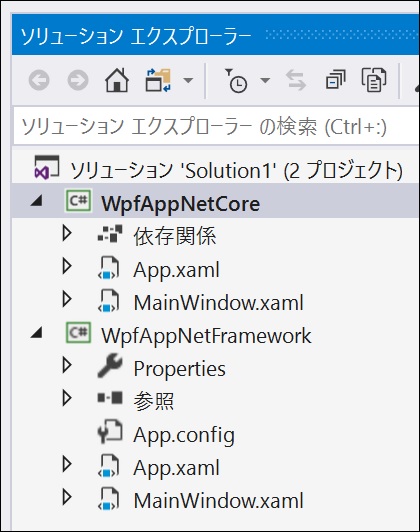
Task: Click the App.config file icon
Action: click(110, 432)
